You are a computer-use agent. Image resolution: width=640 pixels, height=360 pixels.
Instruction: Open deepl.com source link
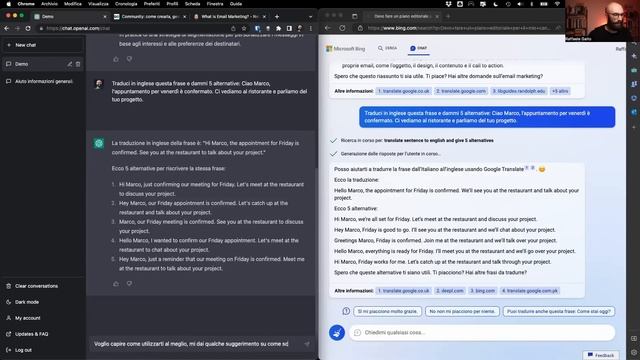click(450, 291)
